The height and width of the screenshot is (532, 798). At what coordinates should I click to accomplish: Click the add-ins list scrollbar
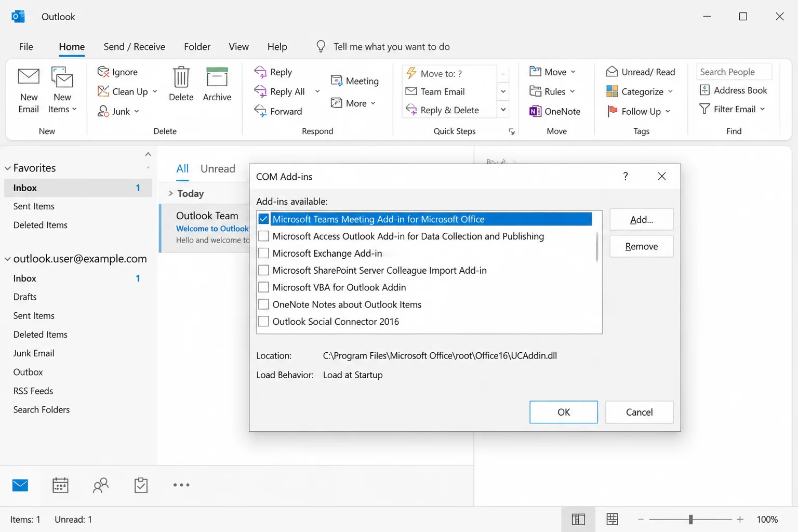pos(596,247)
